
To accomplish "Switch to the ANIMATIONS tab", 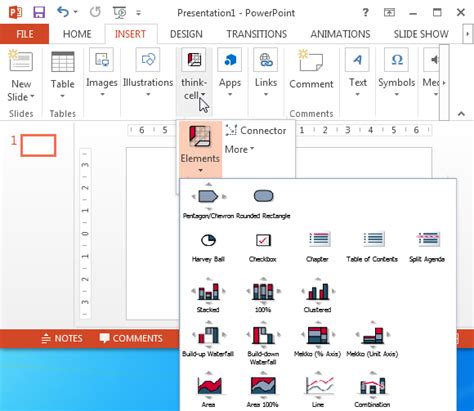I will [340, 34].
